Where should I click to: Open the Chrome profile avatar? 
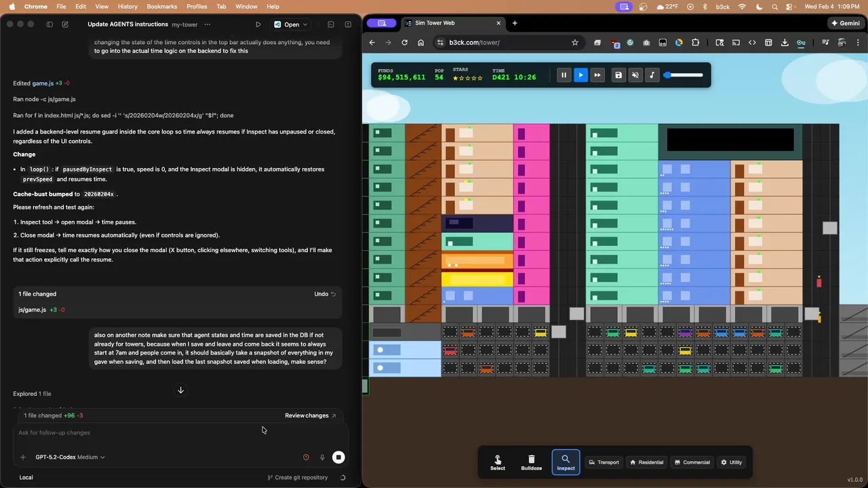click(x=842, y=43)
